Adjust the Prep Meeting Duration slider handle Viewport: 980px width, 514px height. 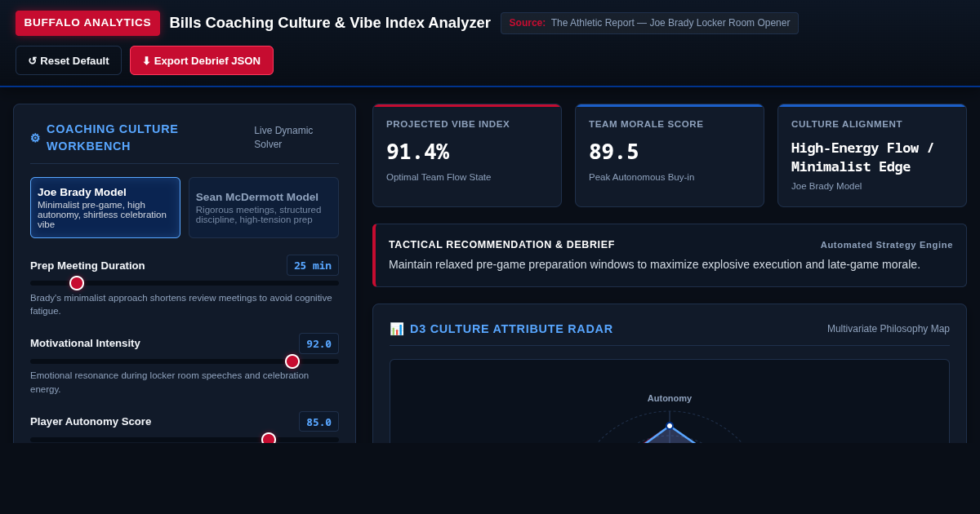click(x=77, y=283)
